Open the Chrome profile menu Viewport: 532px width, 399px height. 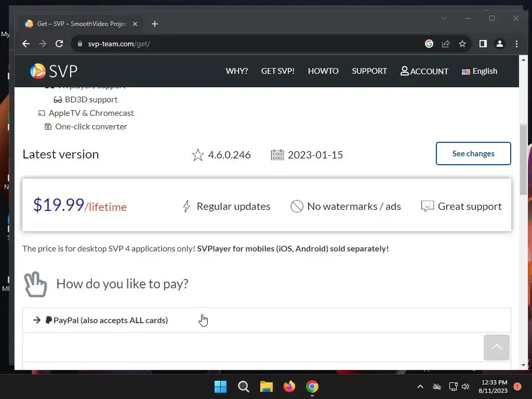pyautogui.click(x=500, y=44)
